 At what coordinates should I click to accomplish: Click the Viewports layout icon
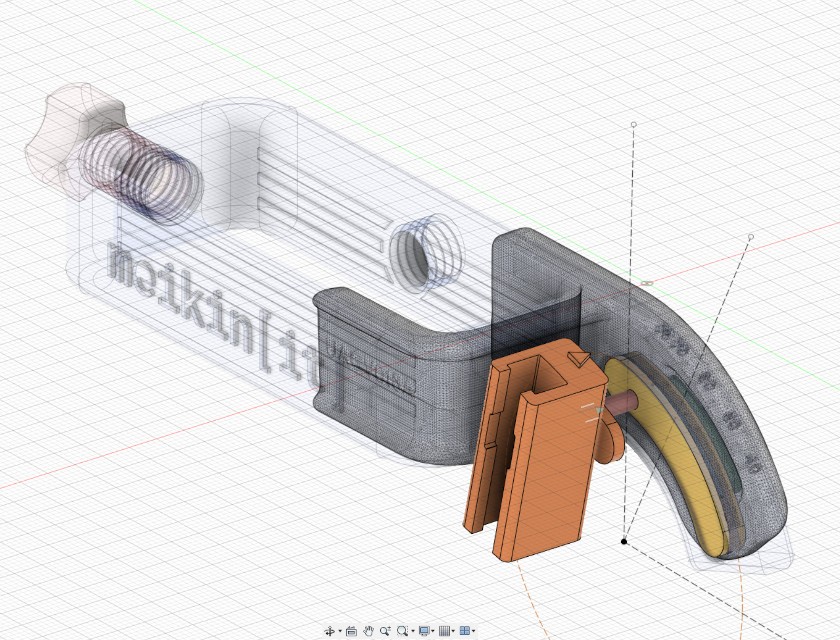tap(465, 631)
